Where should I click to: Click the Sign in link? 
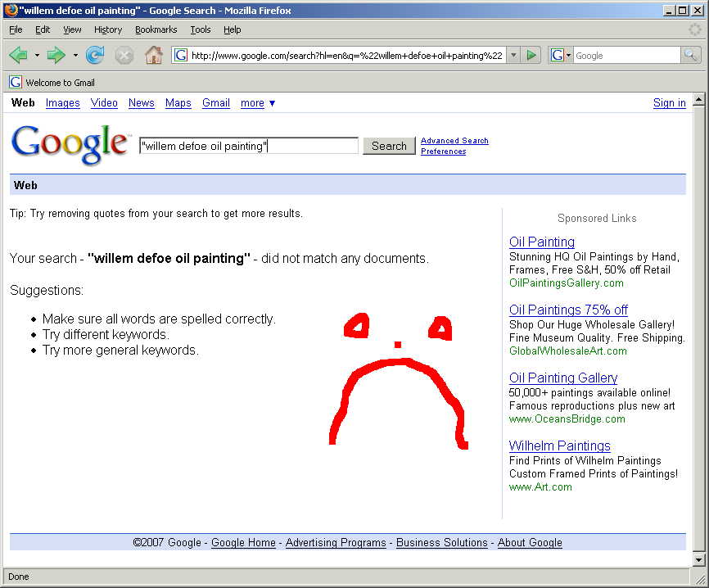coord(670,103)
